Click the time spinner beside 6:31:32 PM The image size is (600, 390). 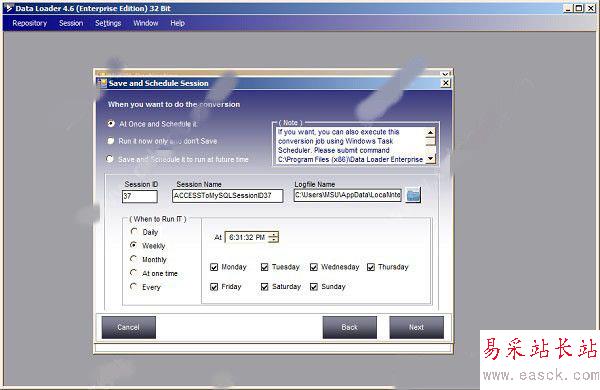click(x=273, y=237)
